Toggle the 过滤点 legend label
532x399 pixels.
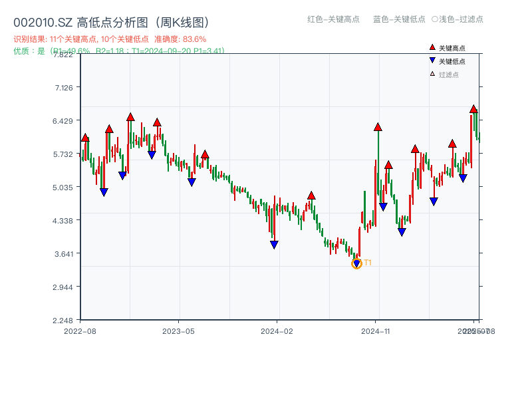pyautogui.click(x=448, y=74)
